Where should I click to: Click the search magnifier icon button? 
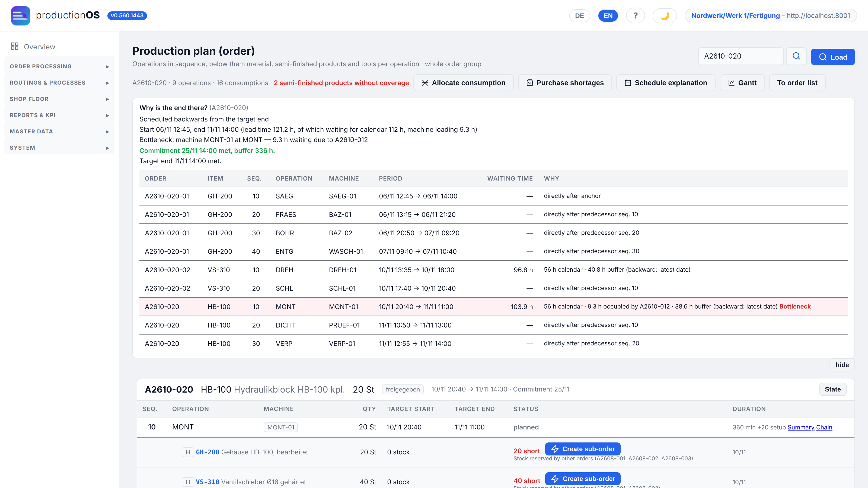796,56
